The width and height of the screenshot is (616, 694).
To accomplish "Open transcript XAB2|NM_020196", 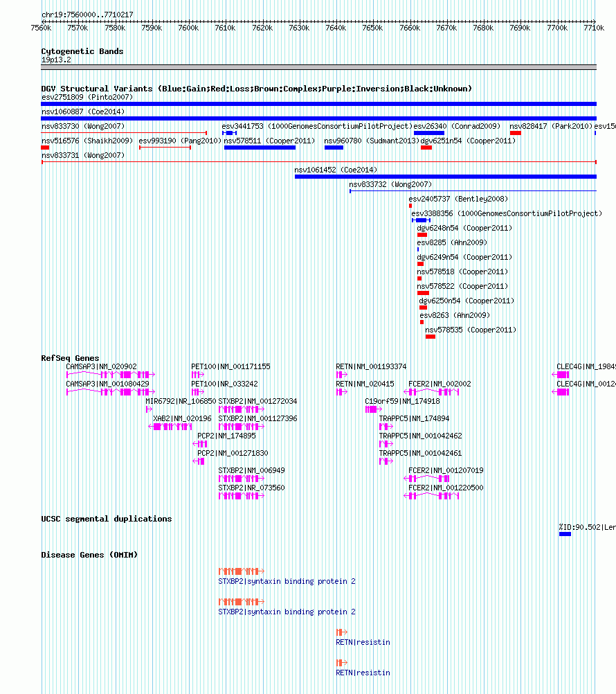I will pyautogui.click(x=182, y=418).
